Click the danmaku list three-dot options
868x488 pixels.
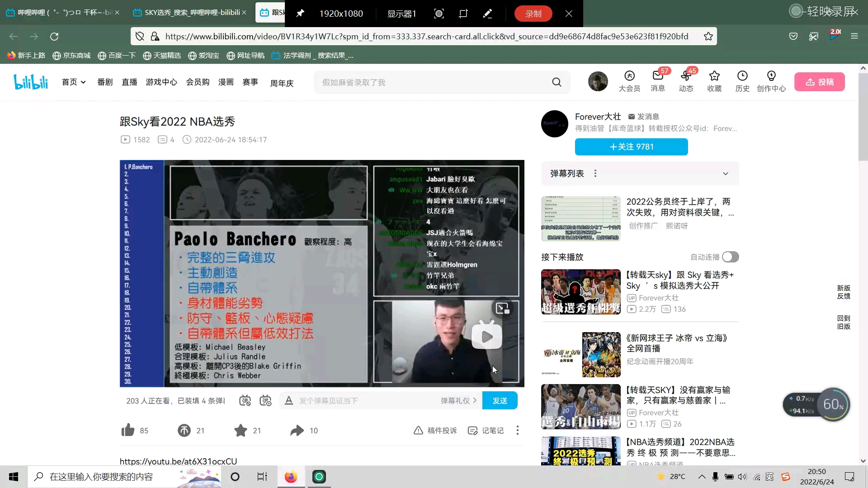[x=595, y=174]
